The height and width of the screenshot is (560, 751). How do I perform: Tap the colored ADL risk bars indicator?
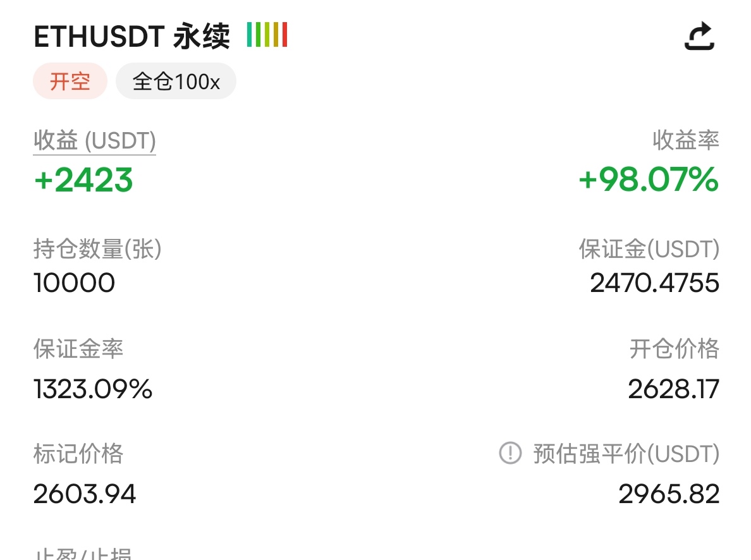[267, 35]
